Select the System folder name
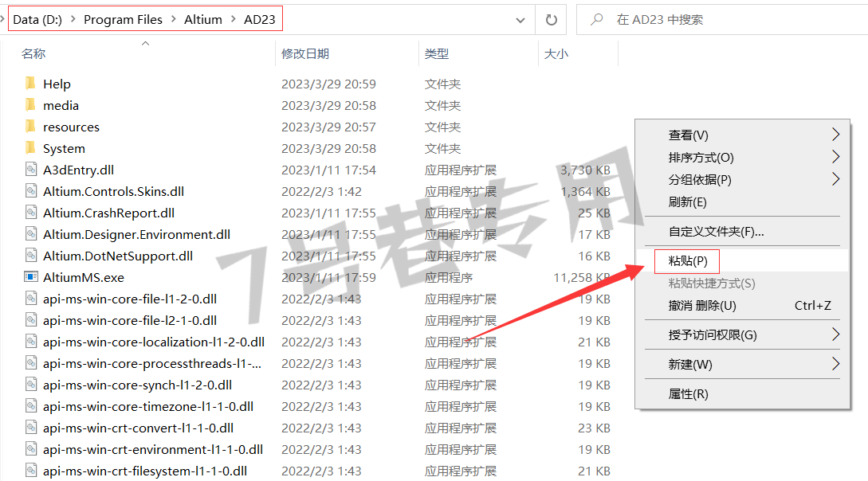The height and width of the screenshot is (481, 868). 65,149
